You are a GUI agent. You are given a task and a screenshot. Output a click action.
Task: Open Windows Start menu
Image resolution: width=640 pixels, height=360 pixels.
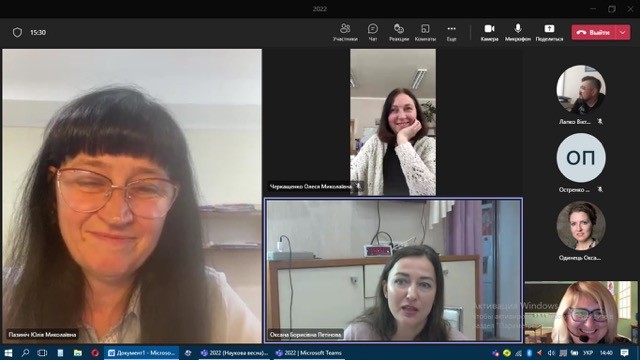tap(8, 353)
